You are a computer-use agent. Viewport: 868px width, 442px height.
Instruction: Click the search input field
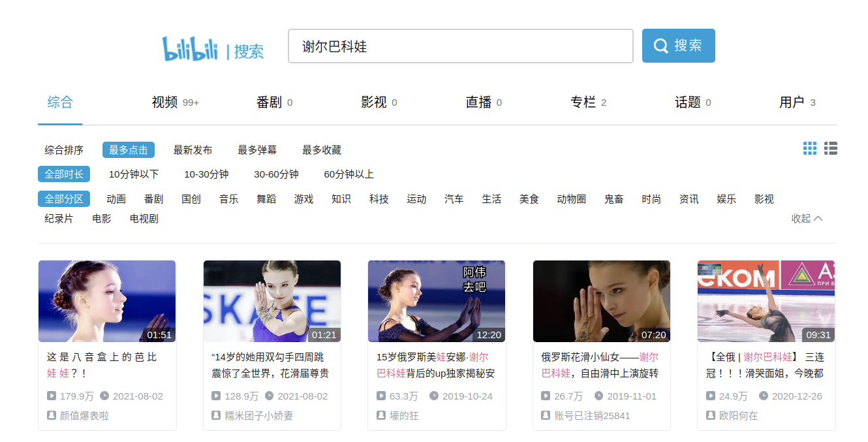[x=460, y=46]
